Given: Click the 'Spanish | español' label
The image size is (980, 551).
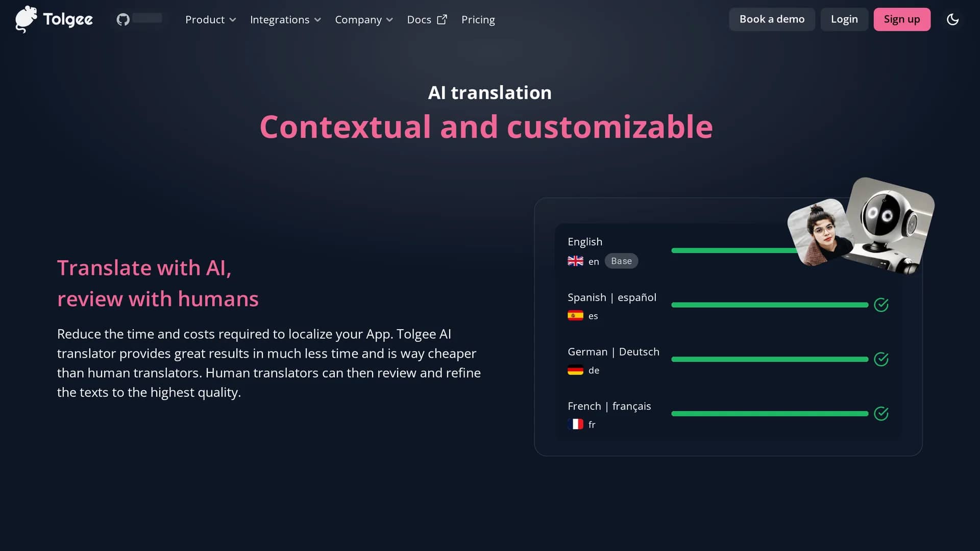Looking at the screenshot, I should [612, 297].
